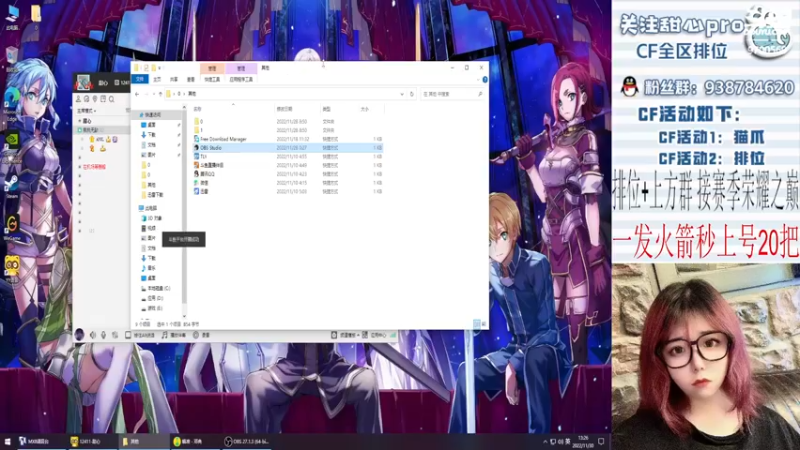The width and height of the screenshot is (800, 450).
Task: Switch to the OBS taskbar item
Action: point(248,441)
